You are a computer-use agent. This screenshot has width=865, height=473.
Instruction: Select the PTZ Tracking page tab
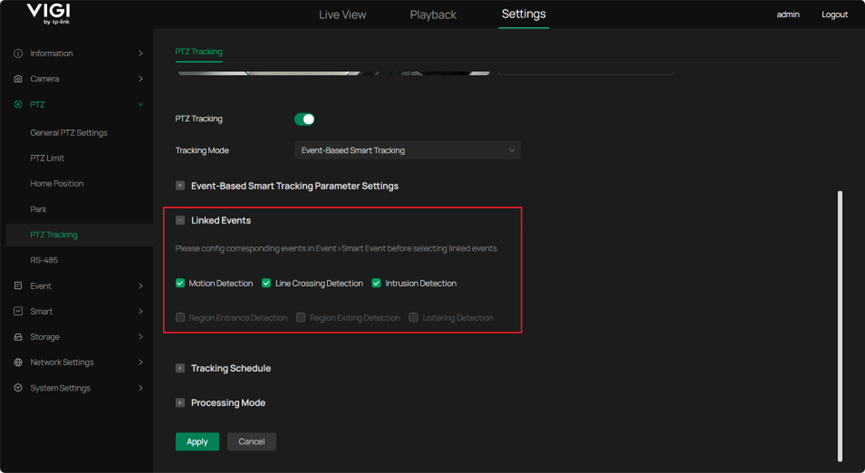click(199, 52)
